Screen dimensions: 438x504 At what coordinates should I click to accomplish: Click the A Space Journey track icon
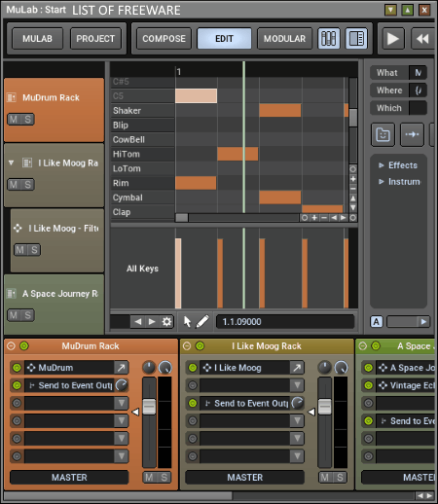[12, 294]
